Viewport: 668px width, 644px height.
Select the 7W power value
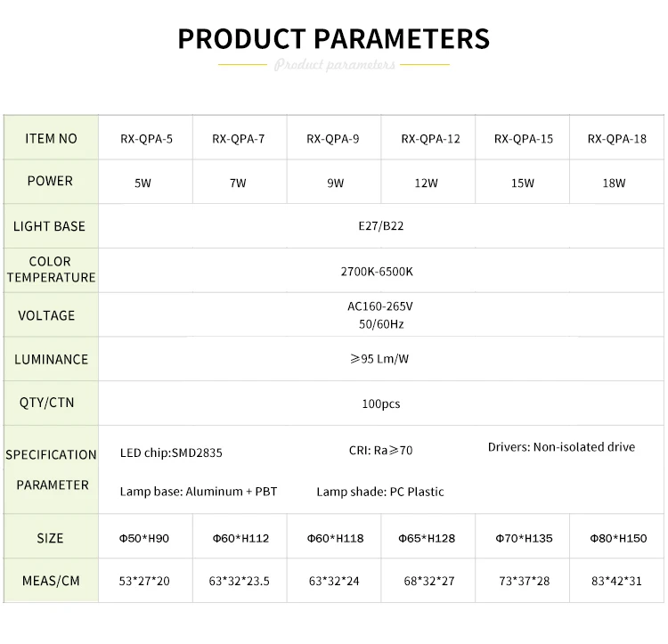(x=238, y=183)
